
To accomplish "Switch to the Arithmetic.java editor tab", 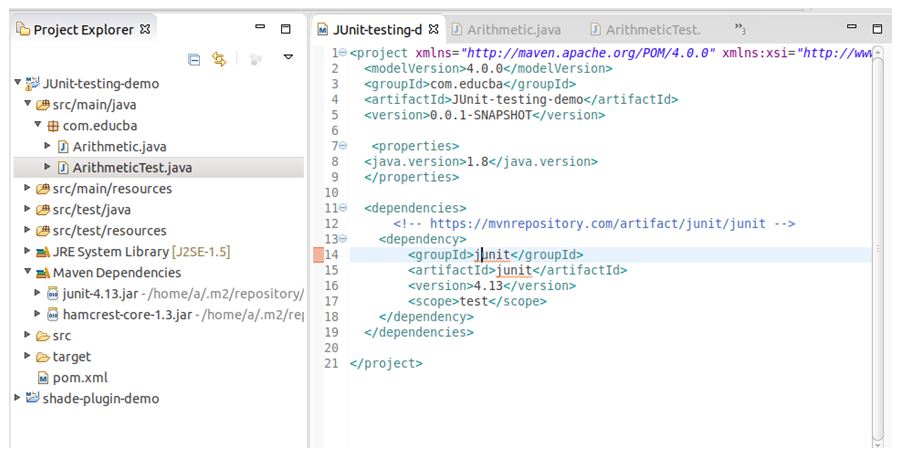I will pos(506,30).
